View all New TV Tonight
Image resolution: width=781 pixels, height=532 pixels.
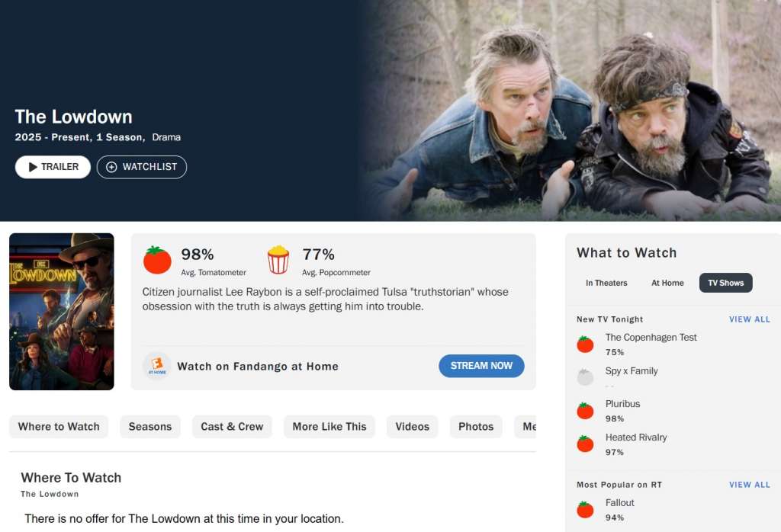click(749, 319)
